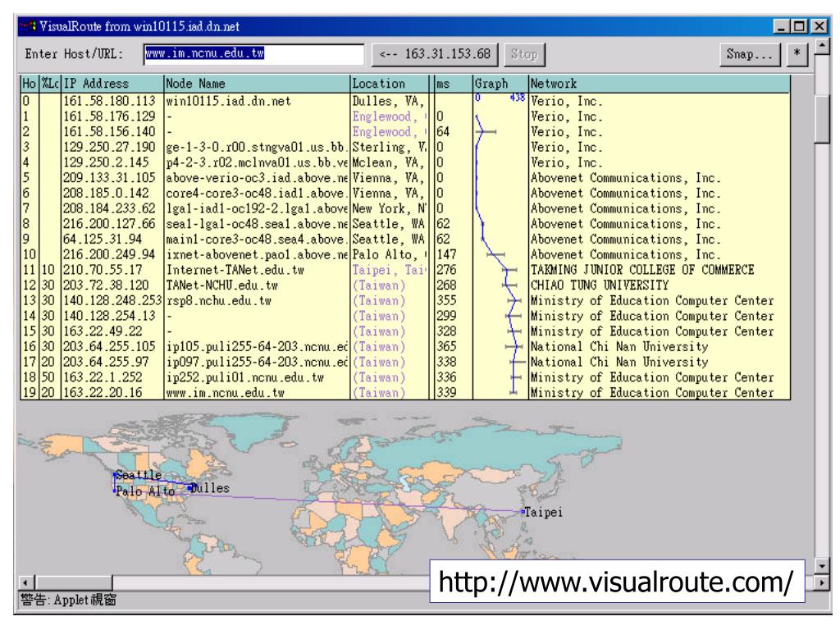840x630 pixels.
Task: Click the Ho hop column header
Action: 30,84
